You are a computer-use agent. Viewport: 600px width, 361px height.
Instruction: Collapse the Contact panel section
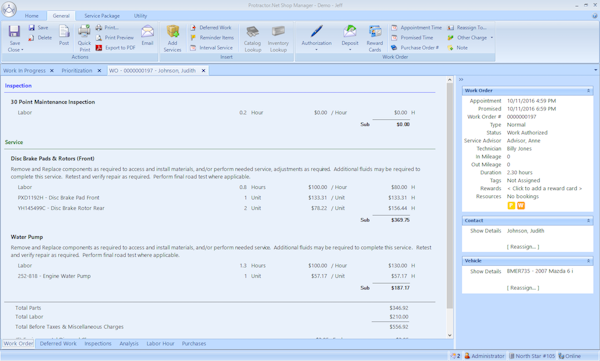point(588,221)
